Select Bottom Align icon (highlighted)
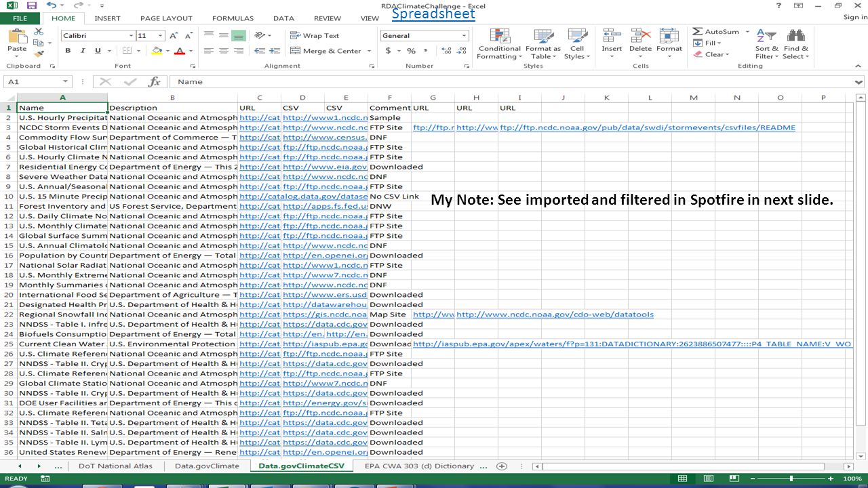This screenshot has width=868, height=488. (238, 35)
